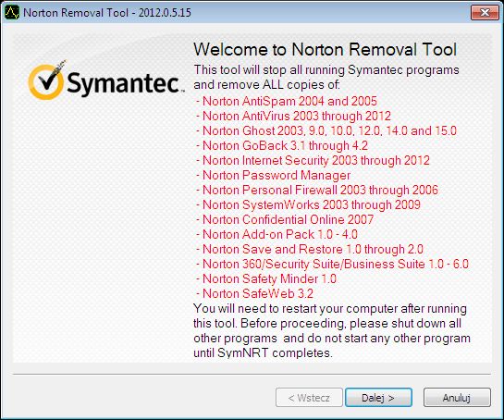Click the Dalej > button to continue

point(378,398)
